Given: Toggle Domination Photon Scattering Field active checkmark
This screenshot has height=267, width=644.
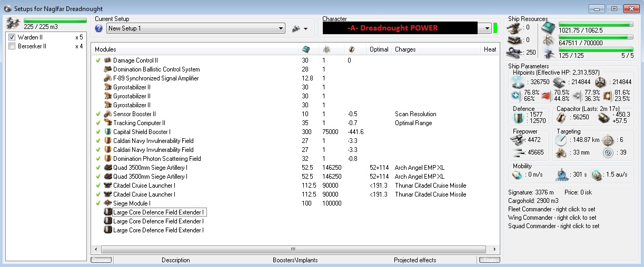Looking at the screenshot, I should click(98, 159).
